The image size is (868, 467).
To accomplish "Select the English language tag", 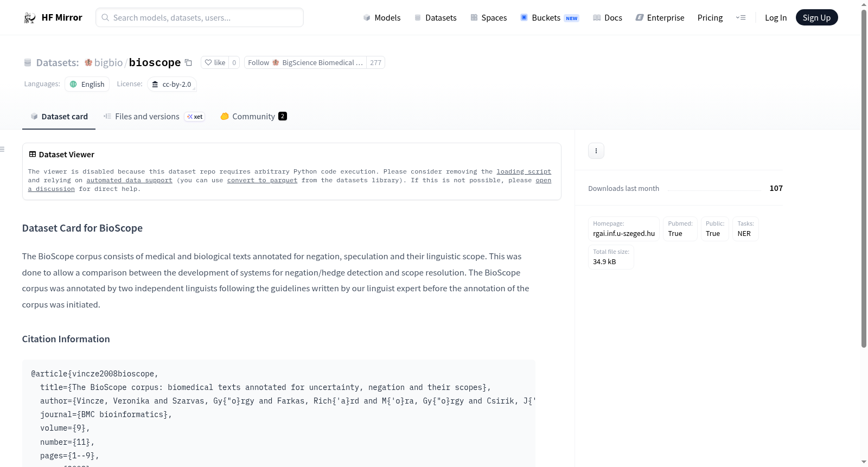I will (87, 84).
